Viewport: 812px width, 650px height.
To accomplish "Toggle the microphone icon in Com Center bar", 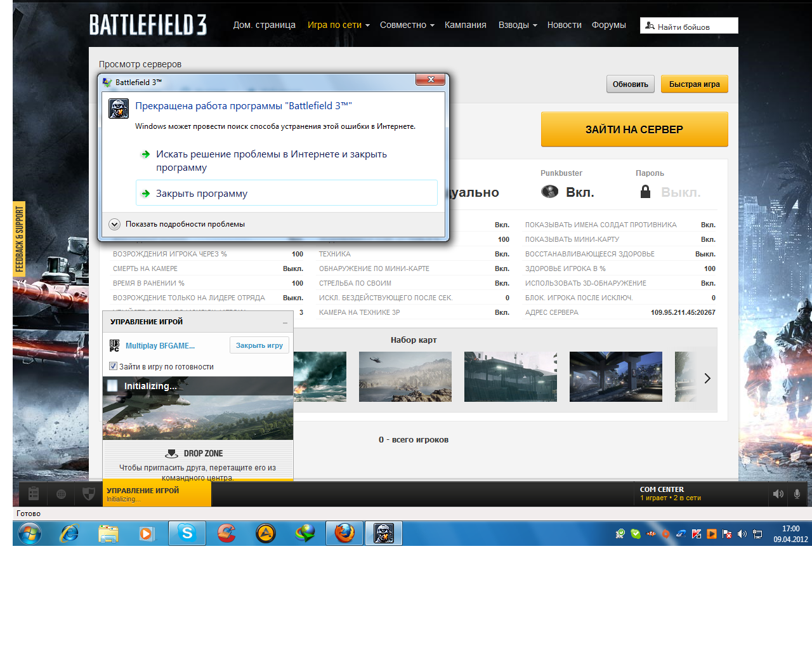I will pos(797,494).
